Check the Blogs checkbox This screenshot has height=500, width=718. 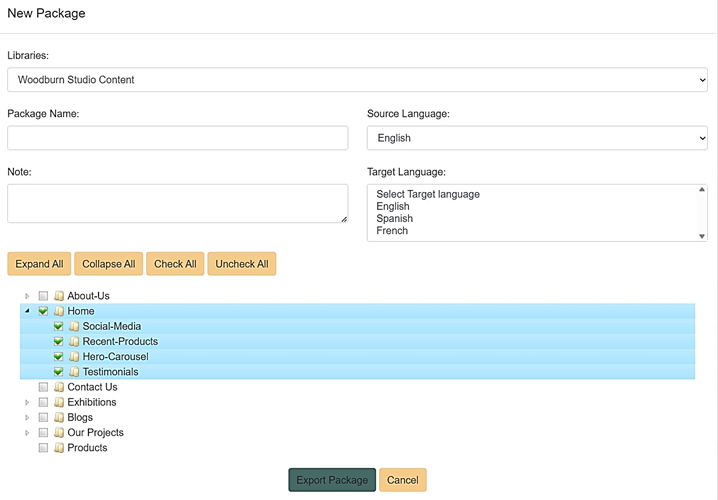coord(43,418)
